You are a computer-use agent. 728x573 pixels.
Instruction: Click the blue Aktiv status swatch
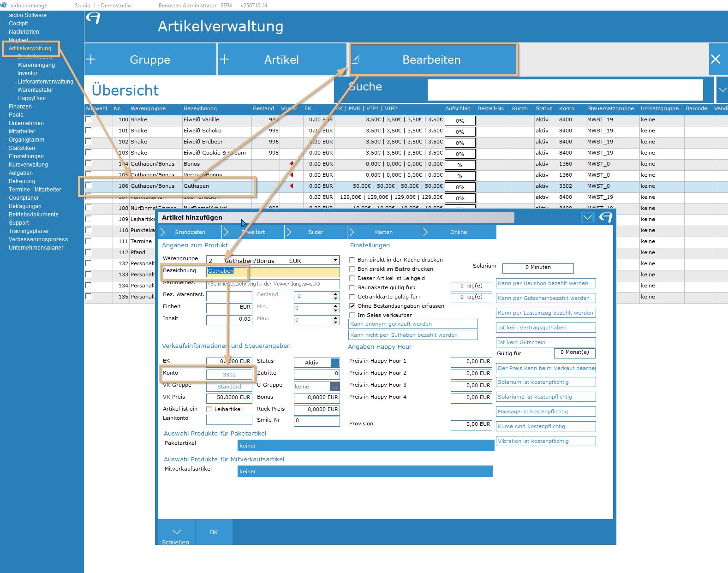335,363
